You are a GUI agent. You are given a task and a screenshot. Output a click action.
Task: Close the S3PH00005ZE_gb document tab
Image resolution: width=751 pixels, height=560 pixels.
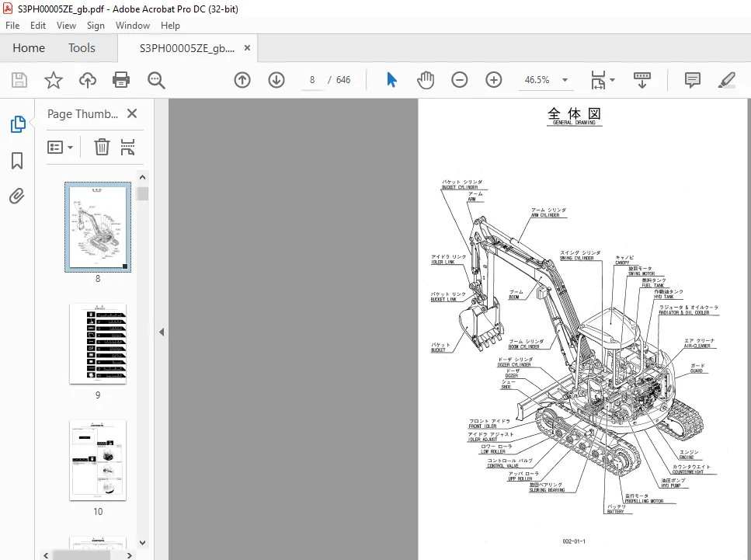[247, 48]
